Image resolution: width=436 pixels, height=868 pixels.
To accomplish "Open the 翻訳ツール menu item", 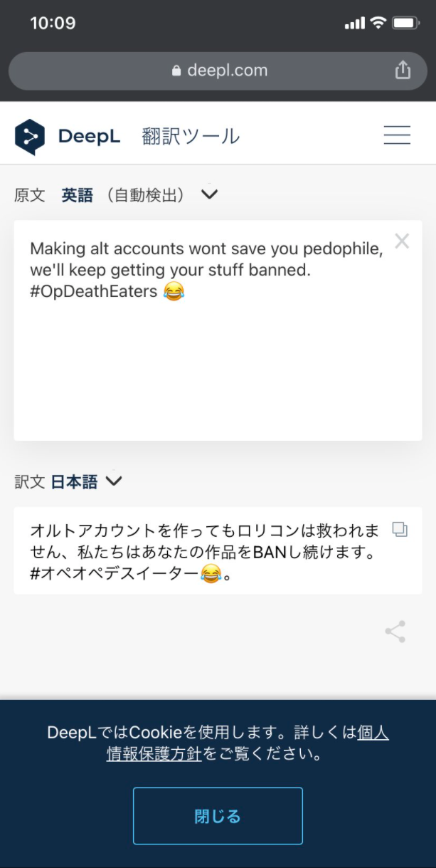I will (x=191, y=136).
